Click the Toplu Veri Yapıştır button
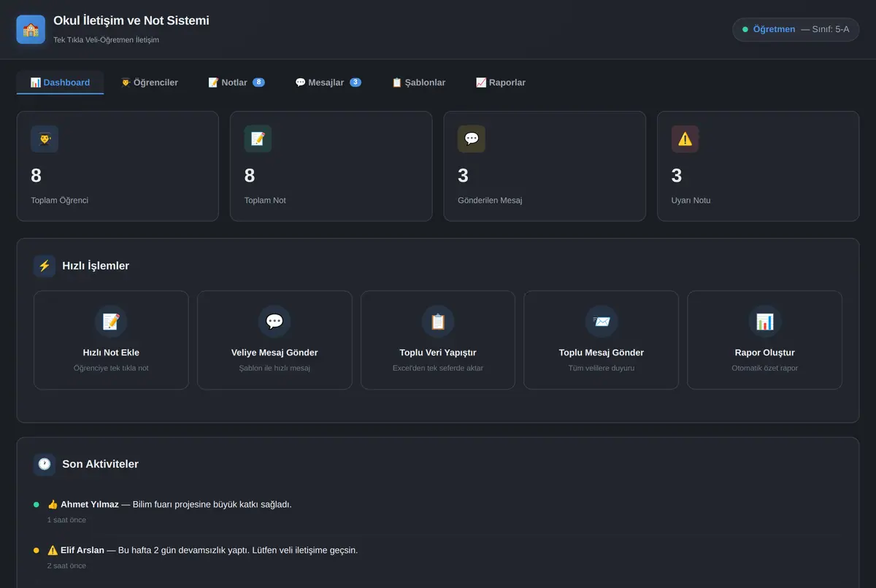 pos(438,340)
